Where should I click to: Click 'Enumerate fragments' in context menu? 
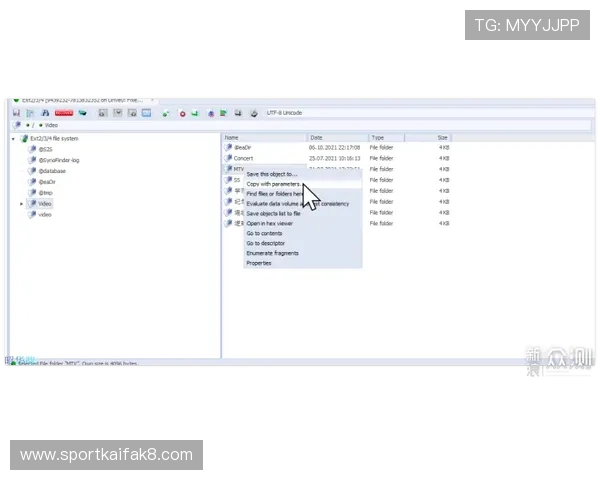click(x=272, y=253)
